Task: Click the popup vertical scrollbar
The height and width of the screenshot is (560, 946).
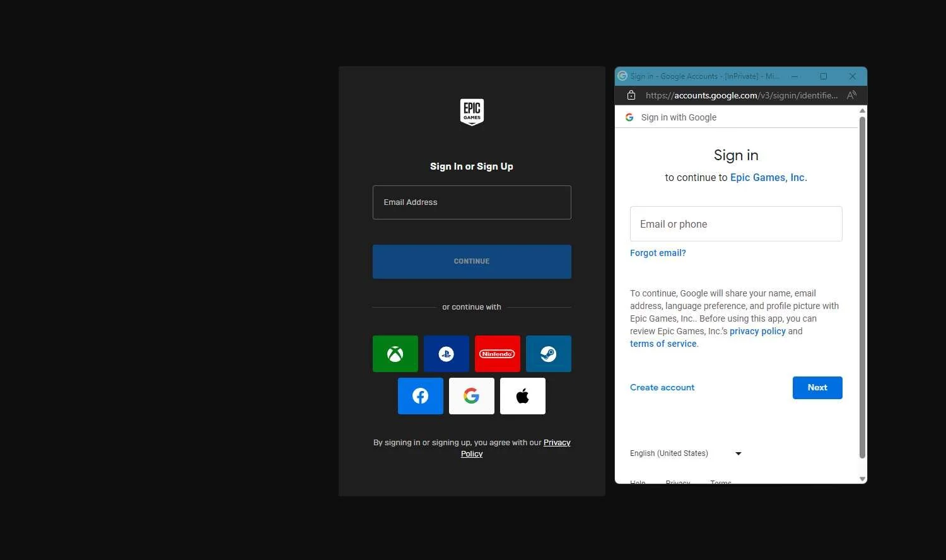Action: click(862, 287)
